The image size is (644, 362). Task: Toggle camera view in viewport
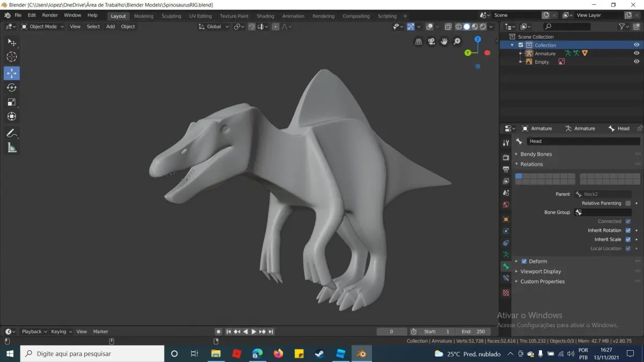431,41
